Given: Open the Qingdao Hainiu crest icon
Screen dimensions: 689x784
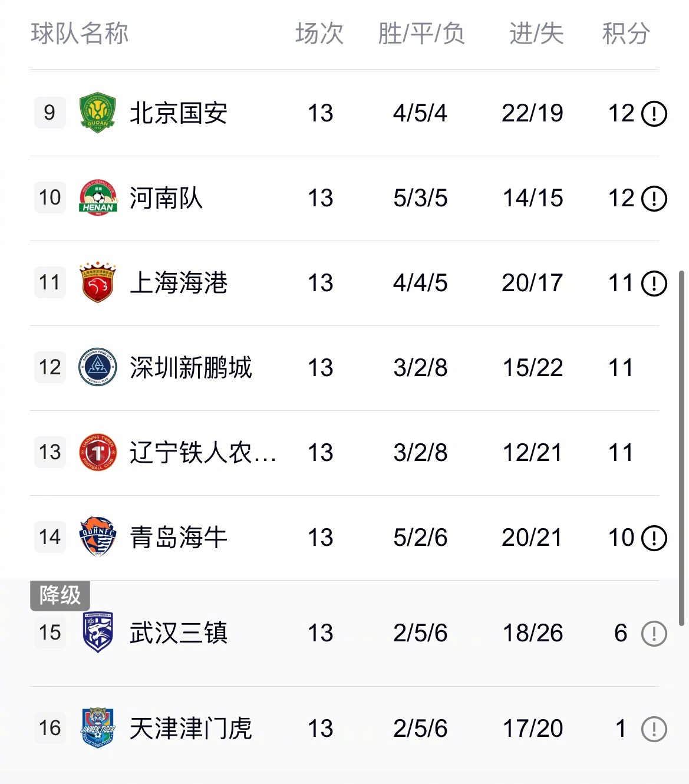Looking at the screenshot, I should coord(97,536).
